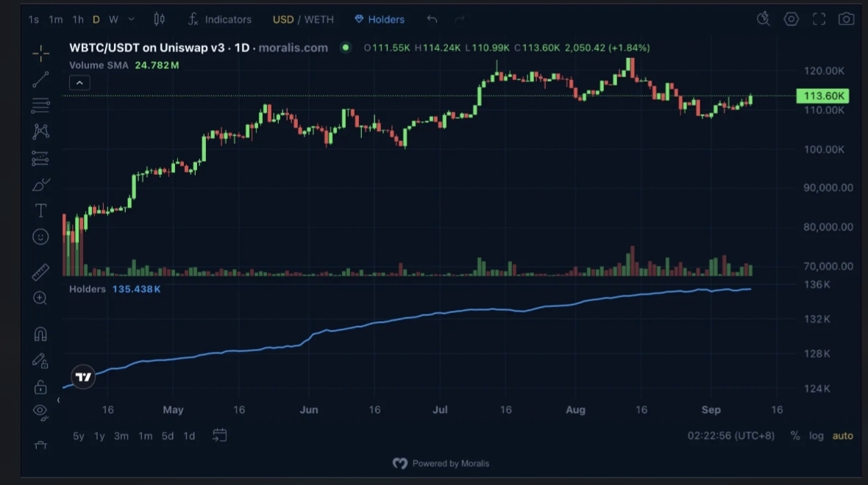Select the ruler measure tool

pyautogui.click(x=40, y=272)
